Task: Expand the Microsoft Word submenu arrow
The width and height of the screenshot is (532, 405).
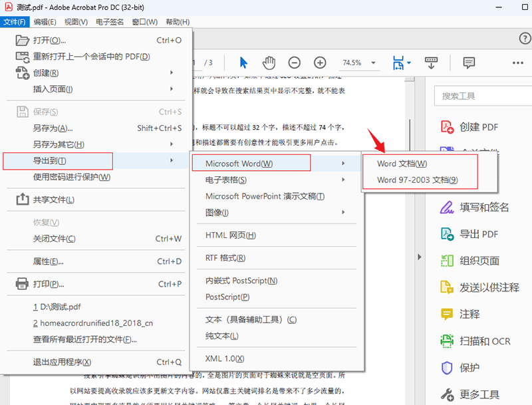Action: tap(343, 163)
